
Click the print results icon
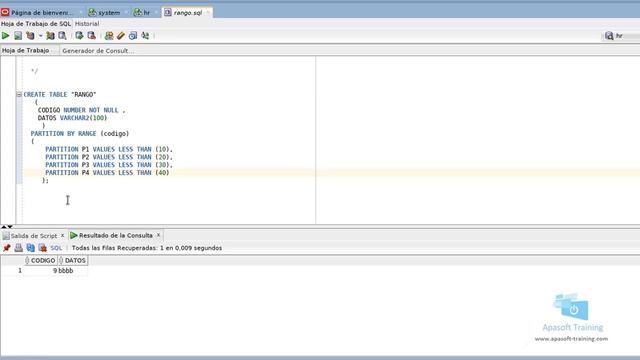18,248
